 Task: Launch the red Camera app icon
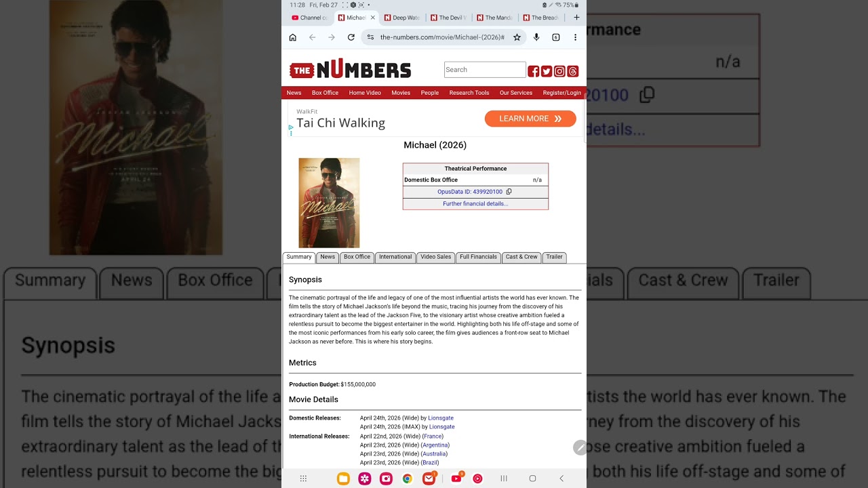pos(386,479)
